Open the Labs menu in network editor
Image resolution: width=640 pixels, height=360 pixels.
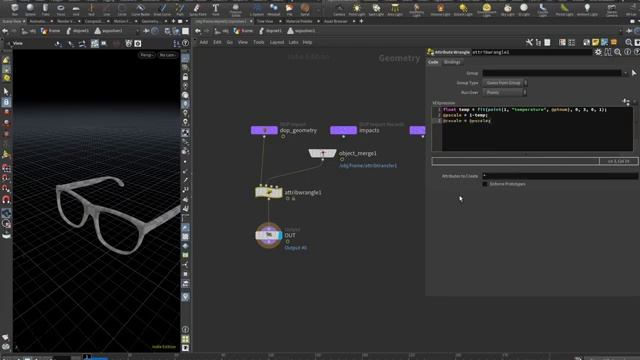[293, 42]
